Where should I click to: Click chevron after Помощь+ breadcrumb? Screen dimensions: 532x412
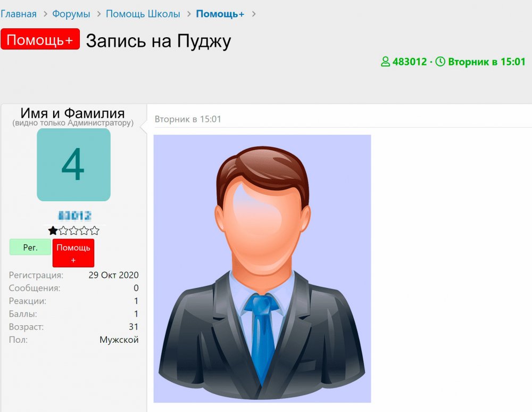[x=253, y=14]
